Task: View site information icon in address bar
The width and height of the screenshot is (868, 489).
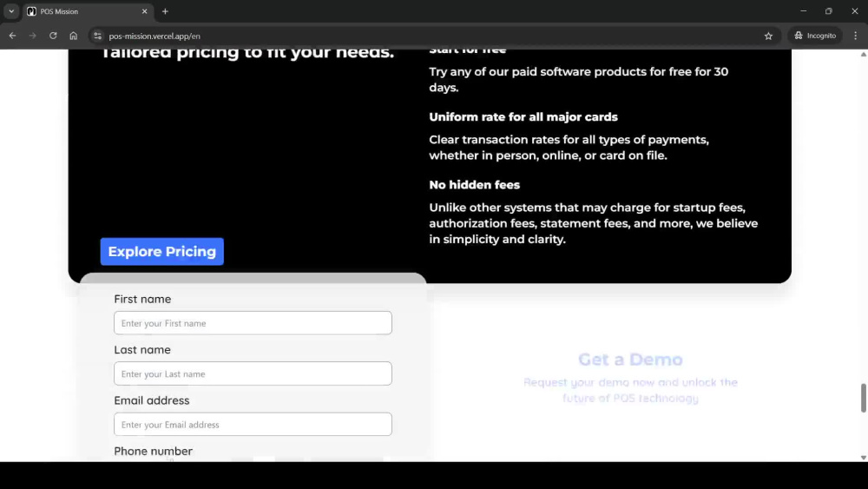Action: 97,36
